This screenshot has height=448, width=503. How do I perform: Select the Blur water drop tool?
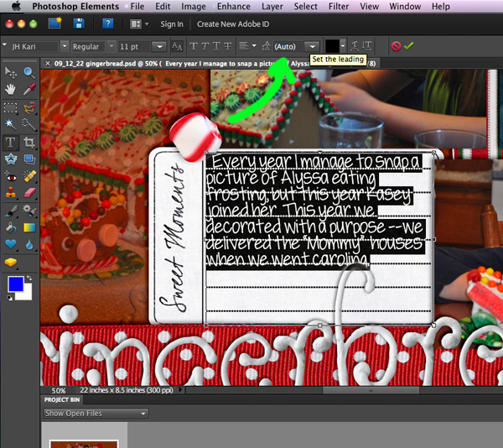[x=29, y=245]
